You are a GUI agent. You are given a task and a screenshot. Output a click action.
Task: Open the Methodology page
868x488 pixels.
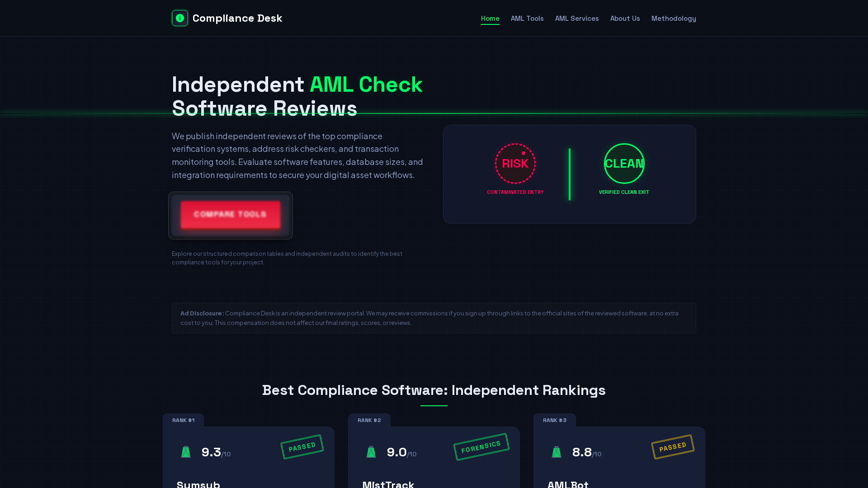coord(674,19)
